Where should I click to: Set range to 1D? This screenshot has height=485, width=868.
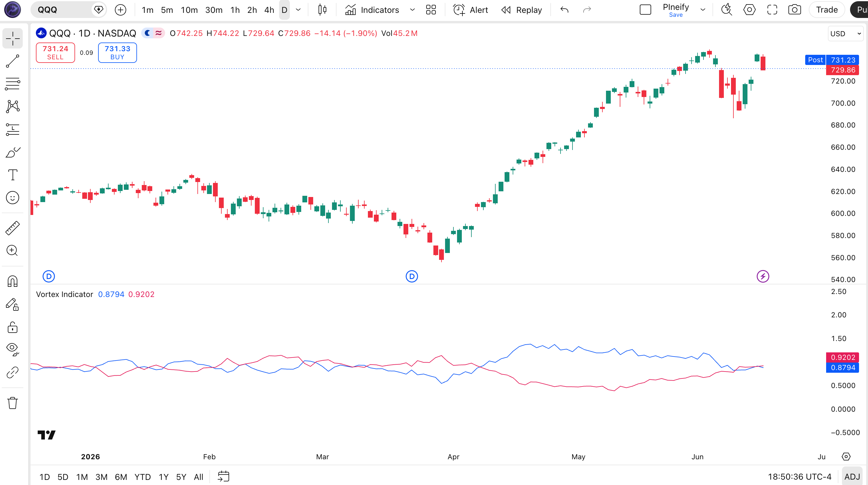tap(45, 477)
